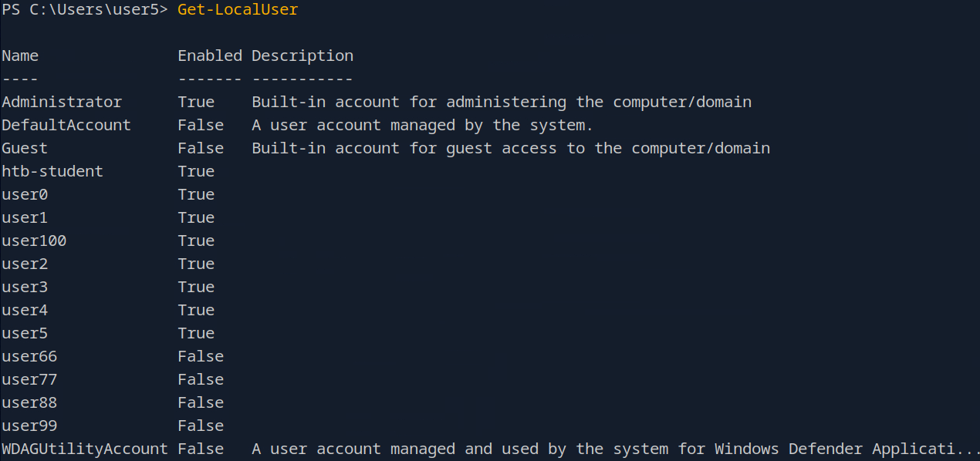Click the DefaultAccount user name
This screenshot has height=461, width=980.
point(66,126)
